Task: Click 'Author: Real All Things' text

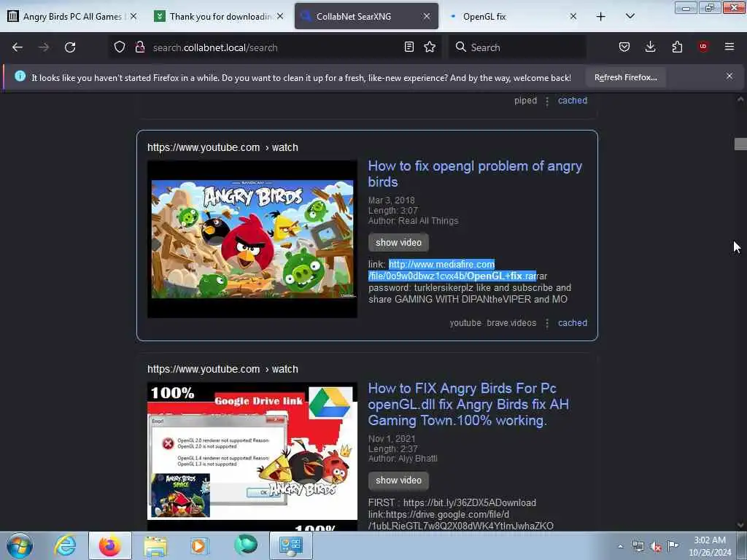Action: (x=413, y=221)
